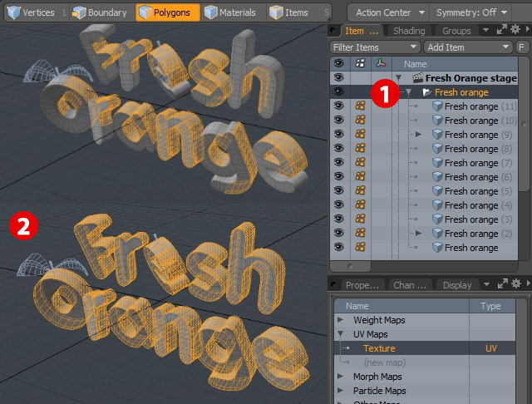Open item list panel gear settings

coord(515,30)
